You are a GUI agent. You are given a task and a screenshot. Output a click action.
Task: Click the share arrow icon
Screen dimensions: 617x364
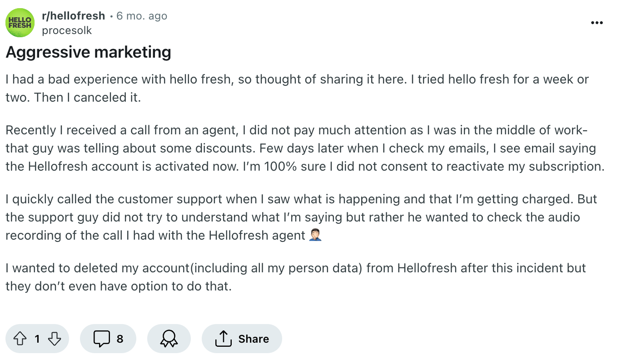223,339
